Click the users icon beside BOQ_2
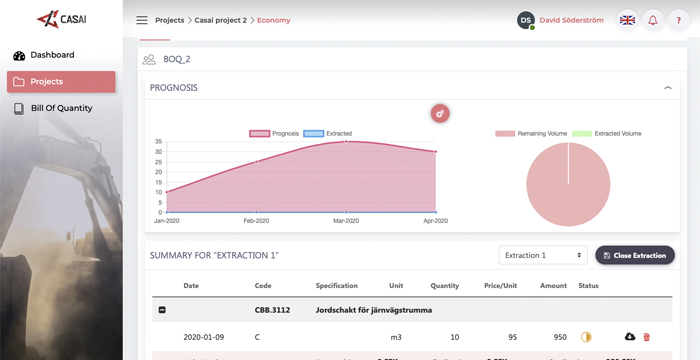The width and height of the screenshot is (700, 360). (x=149, y=59)
